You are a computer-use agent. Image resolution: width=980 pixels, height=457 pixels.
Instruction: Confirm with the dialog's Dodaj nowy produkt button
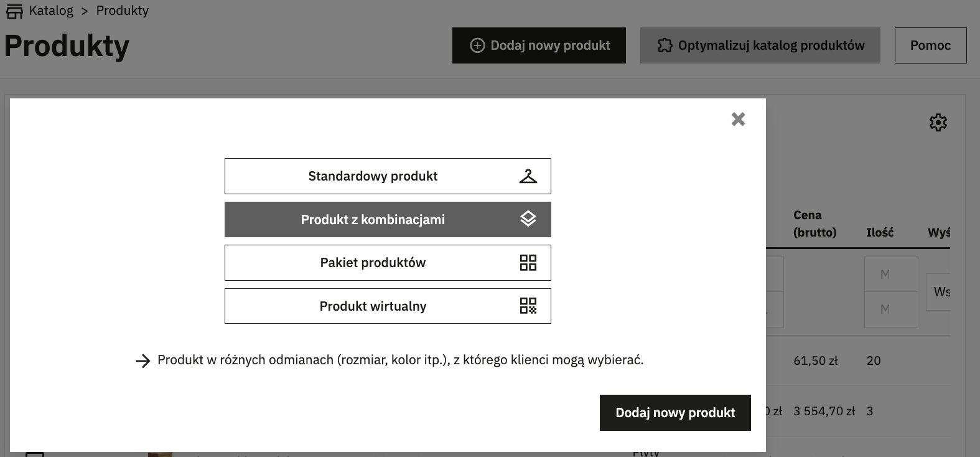[675, 413]
